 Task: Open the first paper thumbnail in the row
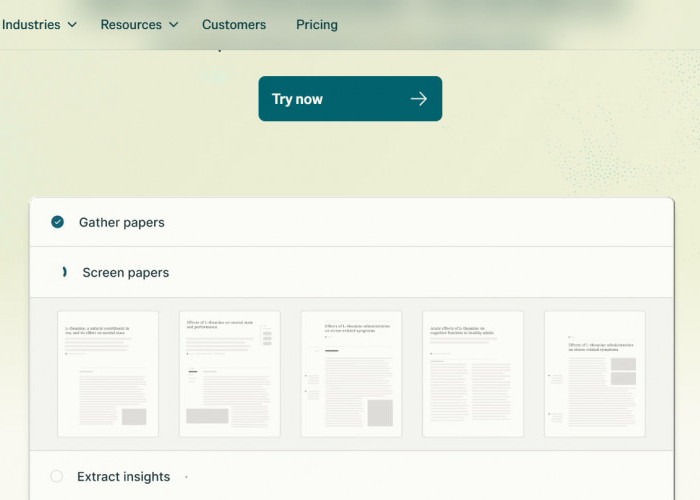pyautogui.click(x=108, y=374)
